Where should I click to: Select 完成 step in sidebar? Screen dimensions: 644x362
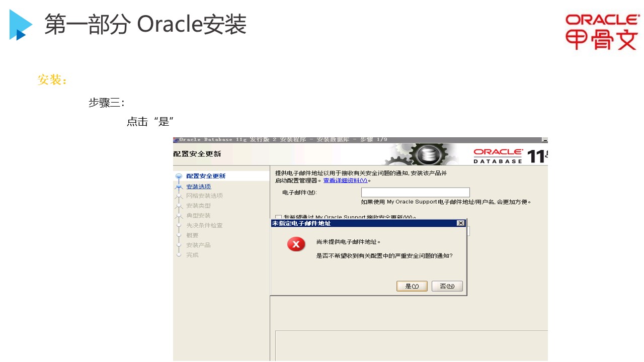(192, 255)
